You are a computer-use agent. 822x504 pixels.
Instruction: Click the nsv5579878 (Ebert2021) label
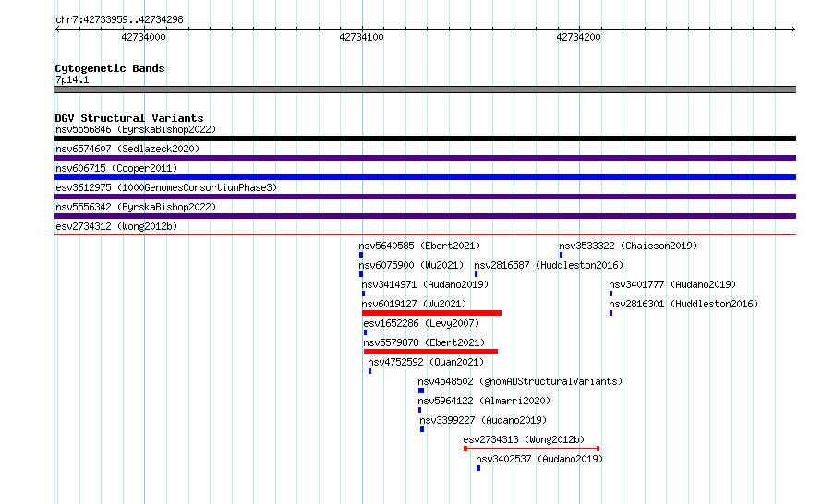424,342
